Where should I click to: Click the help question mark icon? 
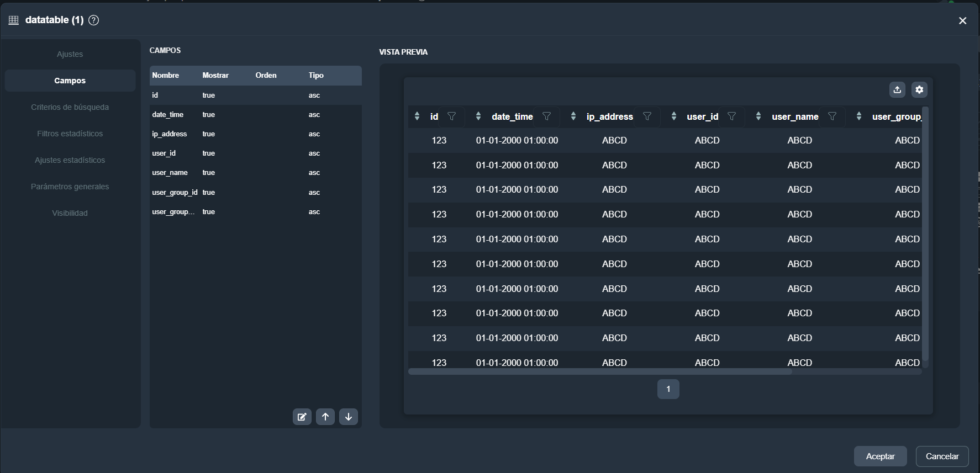pyautogui.click(x=94, y=20)
